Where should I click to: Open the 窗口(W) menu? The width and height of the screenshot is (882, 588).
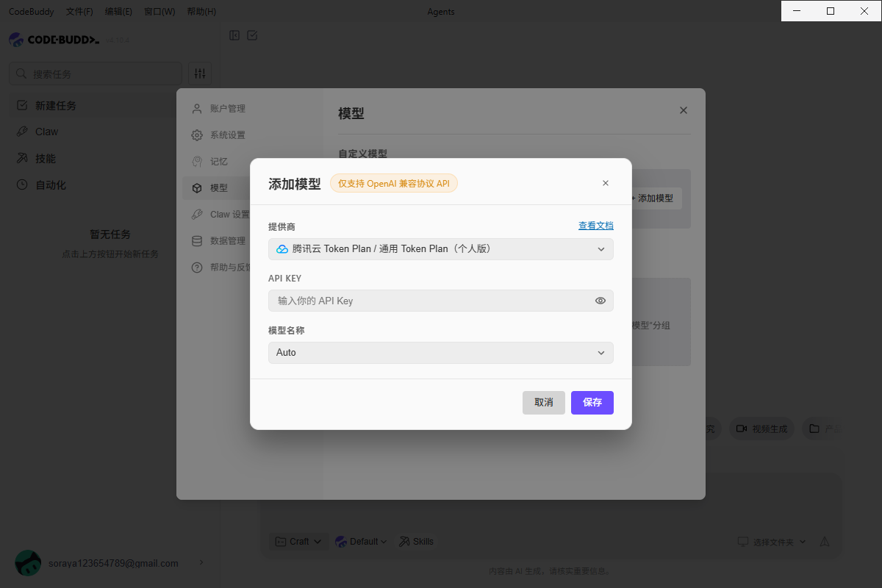coord(159,12)
